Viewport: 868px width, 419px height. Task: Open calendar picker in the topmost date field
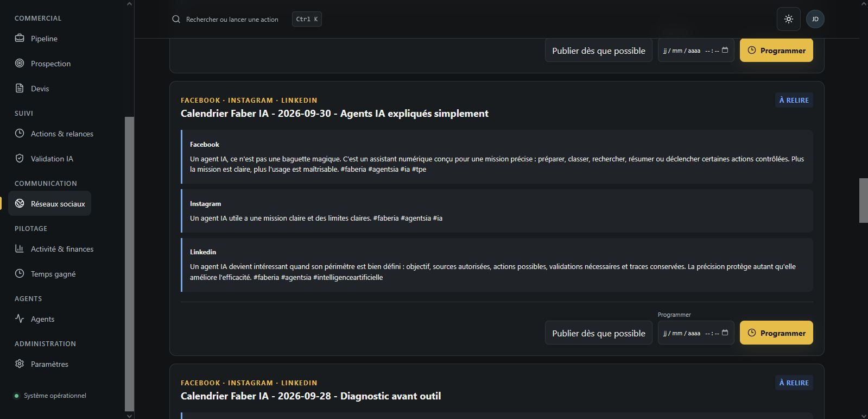pyautogui.click(x=725, y=50)
